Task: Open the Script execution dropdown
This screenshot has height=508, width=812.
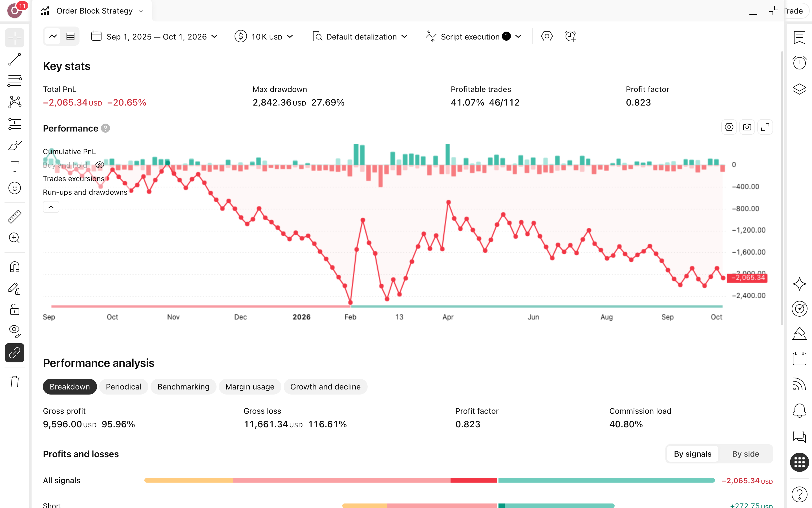Action: point(473,37)
